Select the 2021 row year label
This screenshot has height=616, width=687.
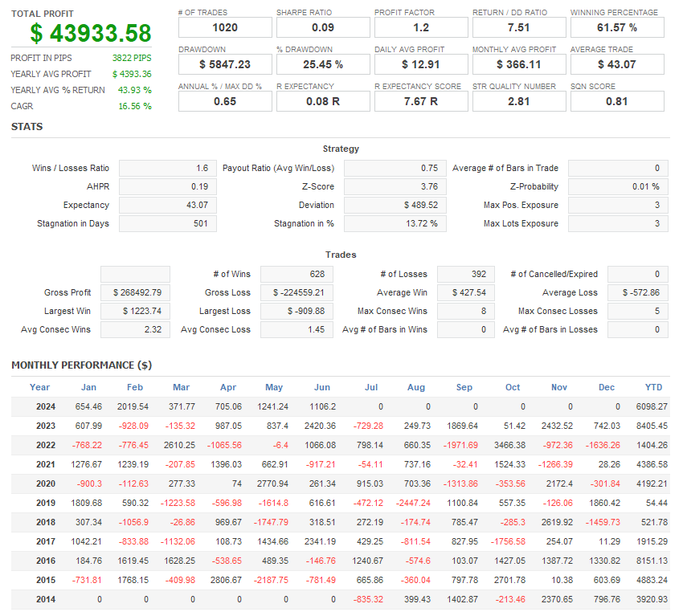pyautogui.click(x=46, y=464)
